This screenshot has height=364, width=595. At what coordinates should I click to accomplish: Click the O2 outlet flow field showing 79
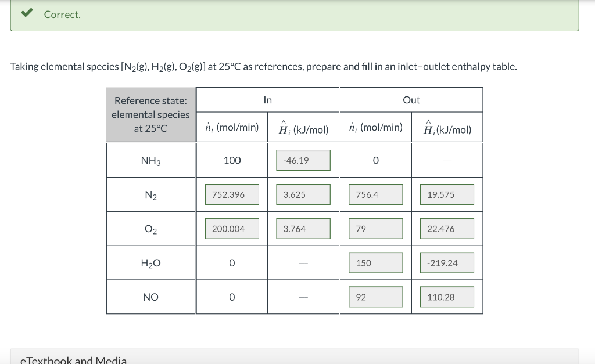click(x=375, y=229)
